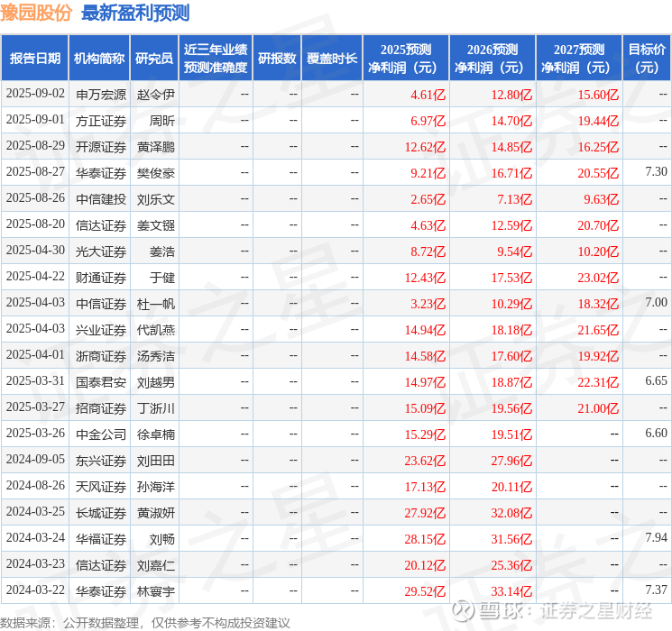The image size is (672, 631).
Task: Click the date cell 2025-09-02
Action: pyautogui.click(x=35, y=94)
